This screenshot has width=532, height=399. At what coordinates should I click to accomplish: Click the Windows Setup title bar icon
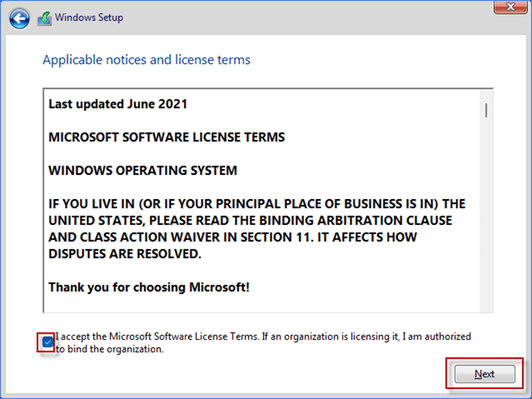point(45,17)
